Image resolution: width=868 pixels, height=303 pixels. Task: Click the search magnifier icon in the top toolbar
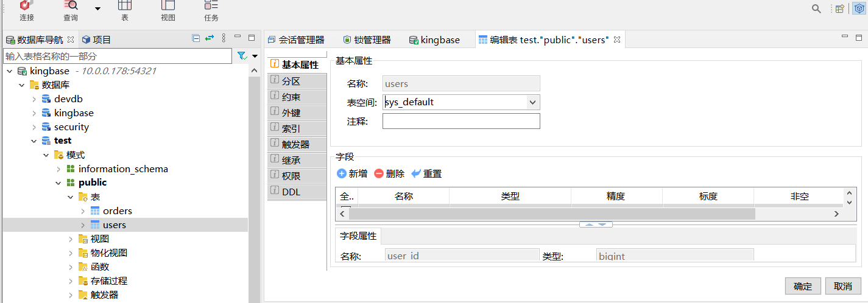click(x=816, y=9)
